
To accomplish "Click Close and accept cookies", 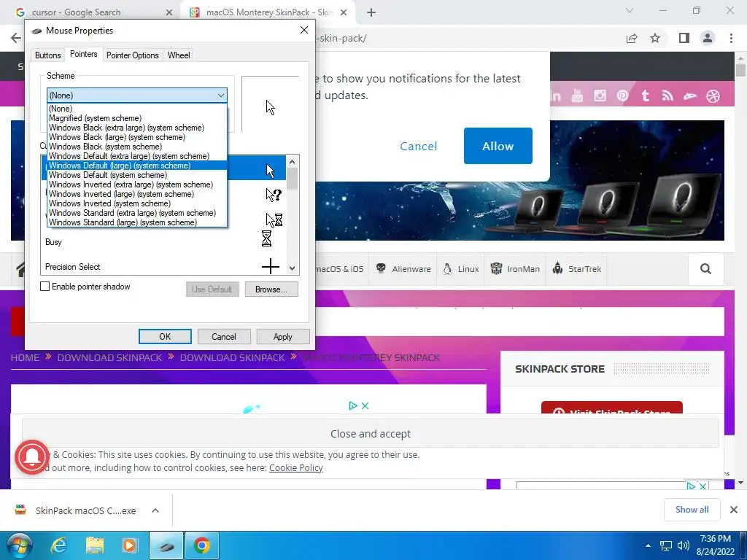I will click(370, 434).
